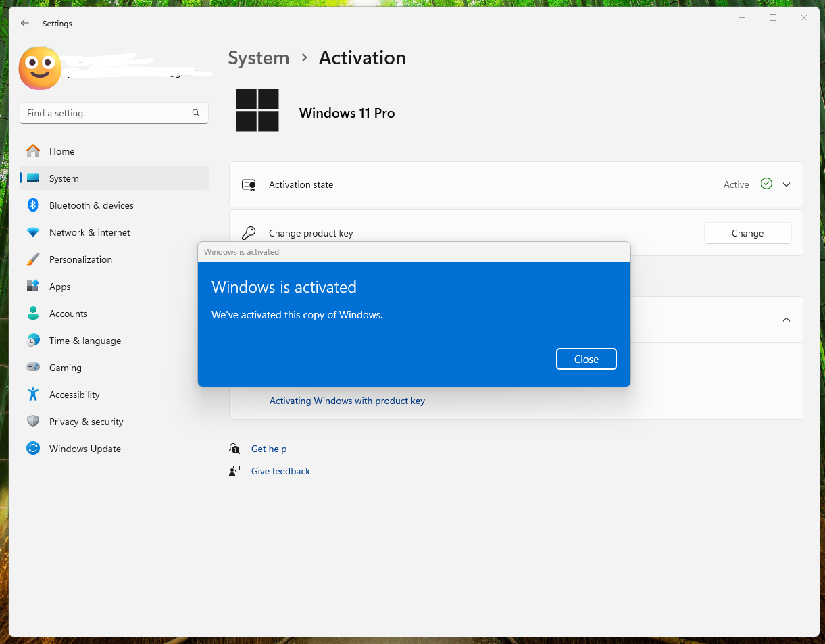Open the Give feedback link

click(x=280, y=471)
